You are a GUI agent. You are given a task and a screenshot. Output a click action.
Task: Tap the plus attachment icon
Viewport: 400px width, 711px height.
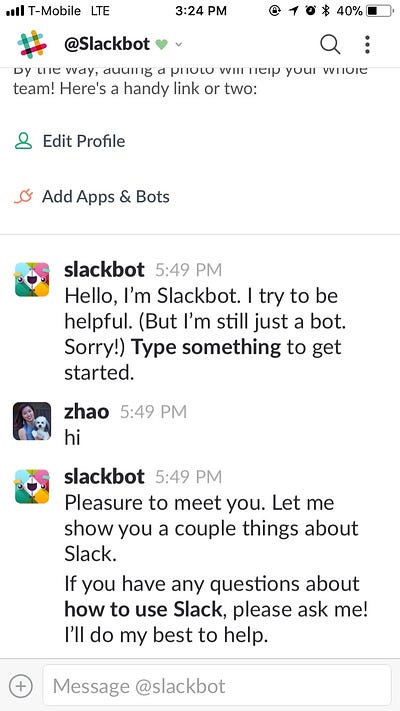[x=20, y=686]
